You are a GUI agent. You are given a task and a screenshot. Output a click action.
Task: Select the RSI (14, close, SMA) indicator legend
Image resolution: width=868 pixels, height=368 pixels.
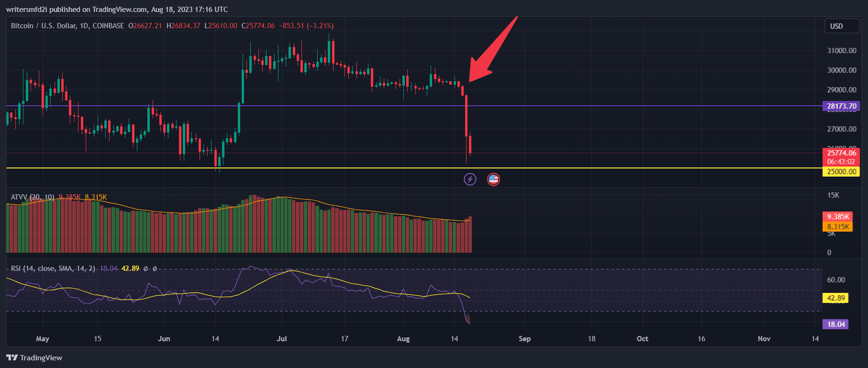click(x=53, y=268)
